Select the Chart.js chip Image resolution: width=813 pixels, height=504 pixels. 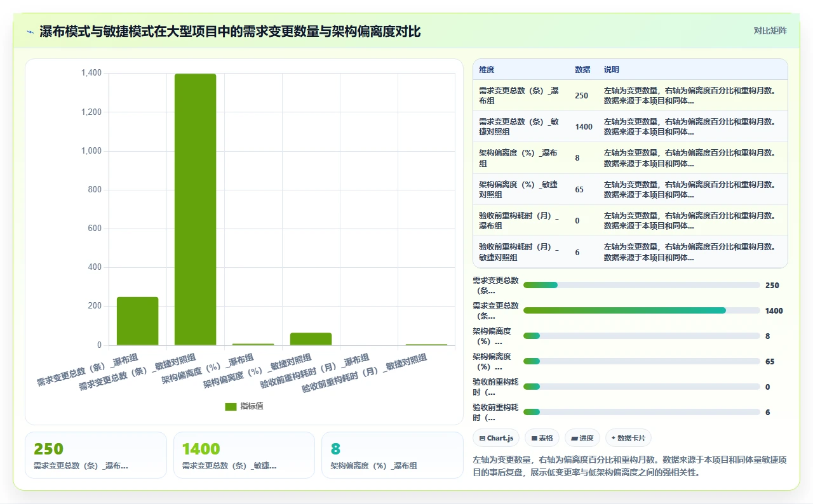[496, 438]
